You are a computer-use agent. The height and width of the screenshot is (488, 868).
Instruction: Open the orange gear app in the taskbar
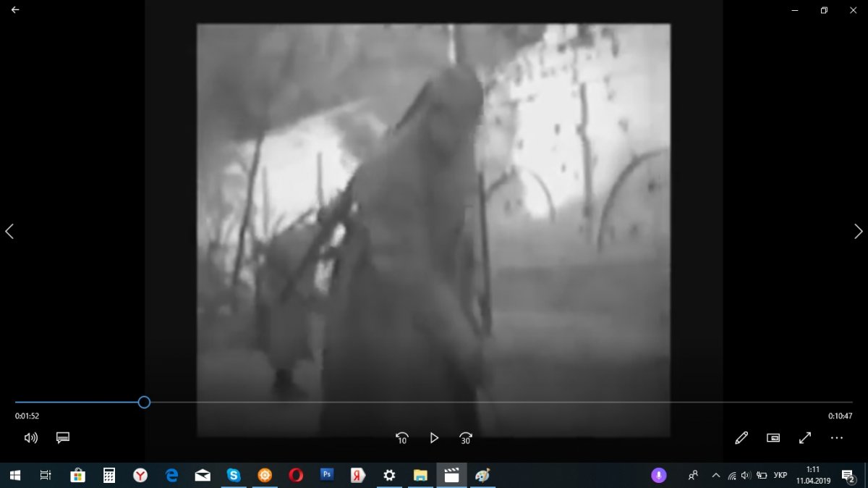(265, 476)
